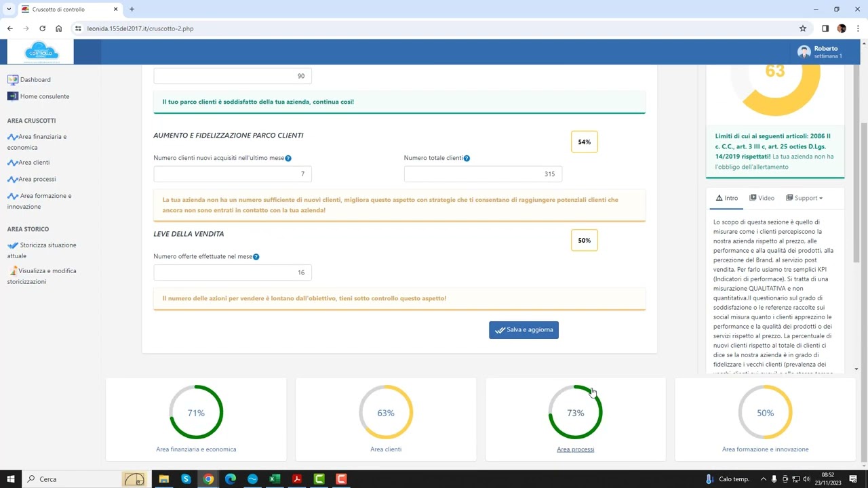Click the Home consulente sidebar icon

point(12,96)
